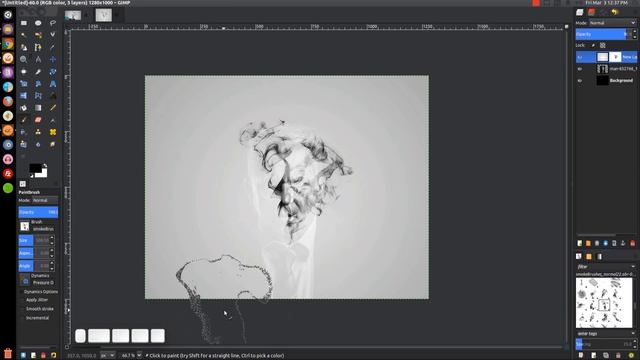Image resolution: width=640 pixels, height=360 pixels.
Task: Click the Size value stepper arrows
Action: (52, 240)
